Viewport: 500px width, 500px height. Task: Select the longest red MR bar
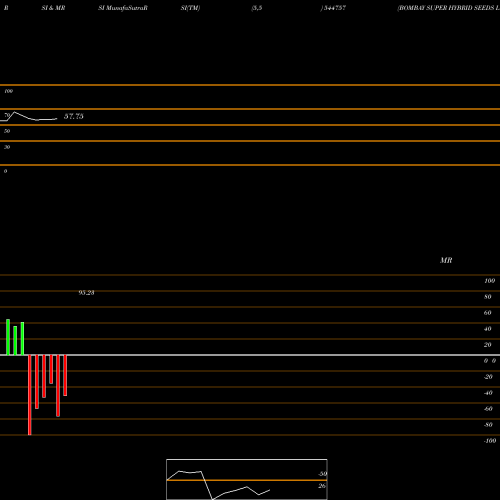[x=30, y=395]
